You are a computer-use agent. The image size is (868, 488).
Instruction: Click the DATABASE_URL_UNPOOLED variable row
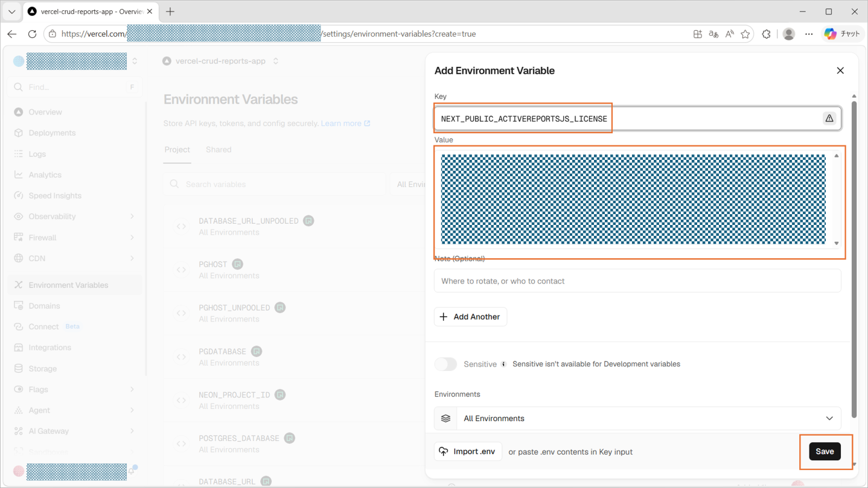293,226
